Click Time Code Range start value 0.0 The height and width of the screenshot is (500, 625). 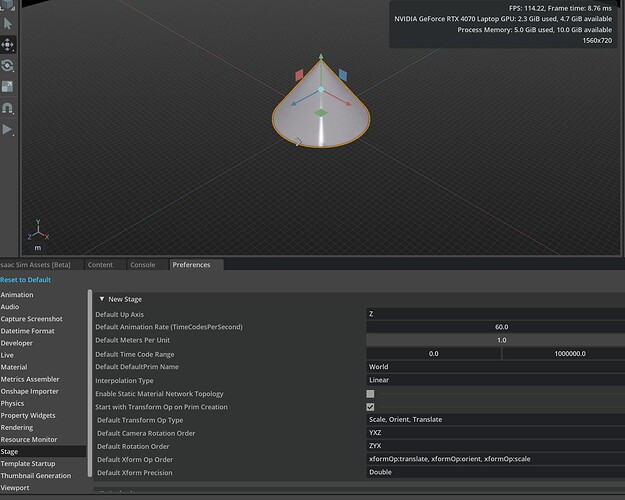pos(434,354)
